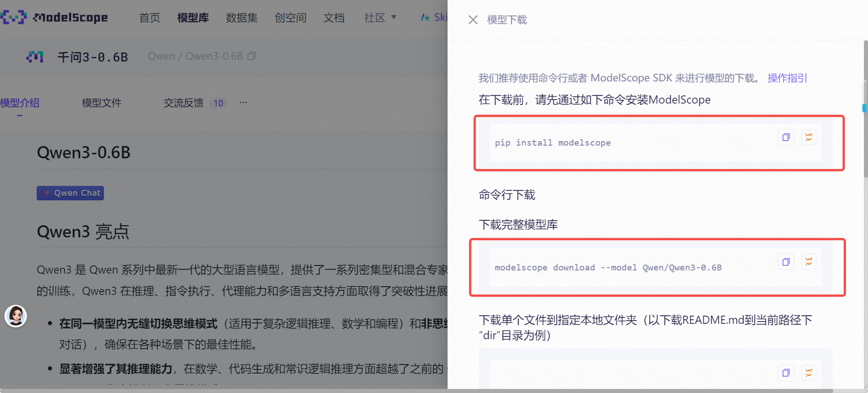
Task: Copy the single-file download command at bottom
Action: pyautogui.click(x=786, y=373)
